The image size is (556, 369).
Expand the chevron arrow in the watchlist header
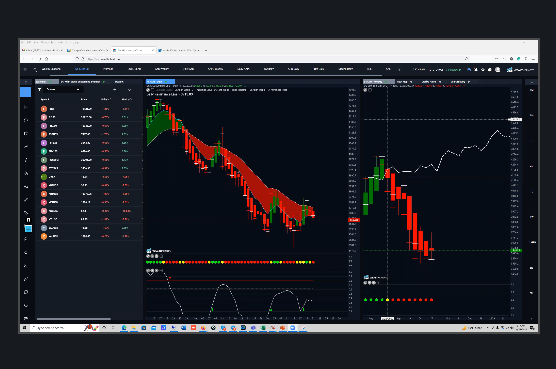(x=129, y=90)
